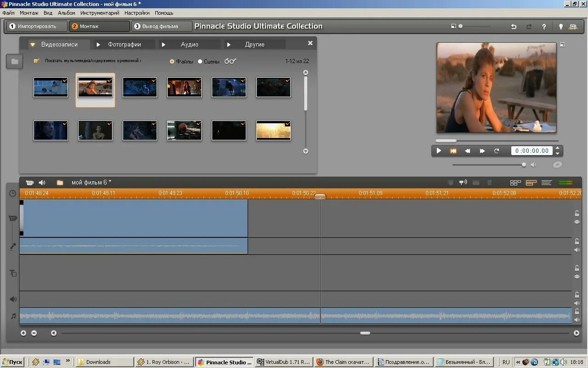Select the Сцены radio button
This screenshot has width=588, height=368.
200,61
